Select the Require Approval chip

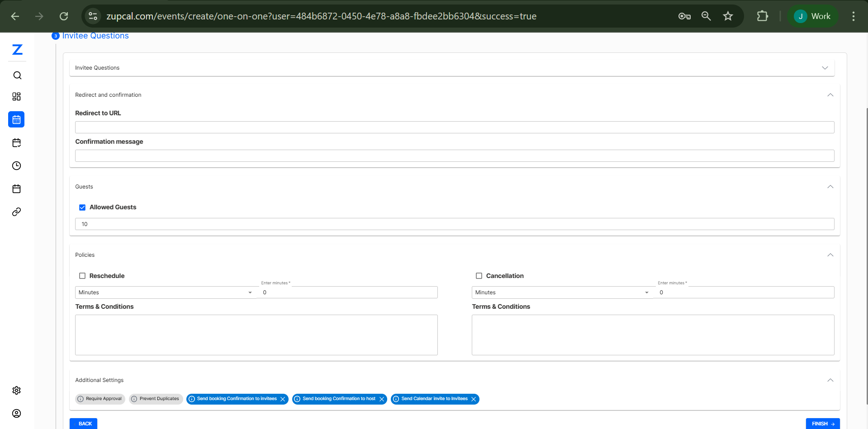coord(100,399)
